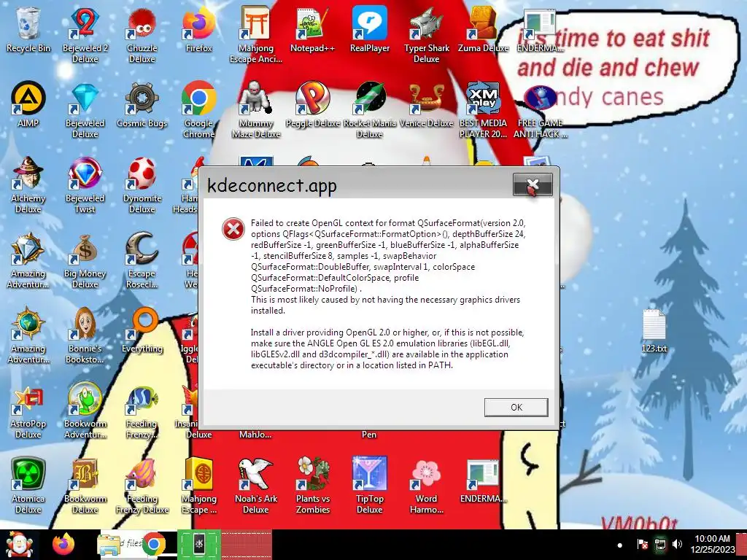The image size is (747, 560).
Task: Select the Noah's Ark Deluxe icon
Action: [256, 486]
